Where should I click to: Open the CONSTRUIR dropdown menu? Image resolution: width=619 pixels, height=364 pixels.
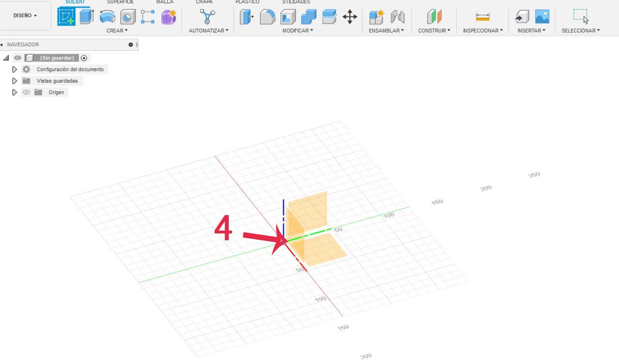coord(434,30)
